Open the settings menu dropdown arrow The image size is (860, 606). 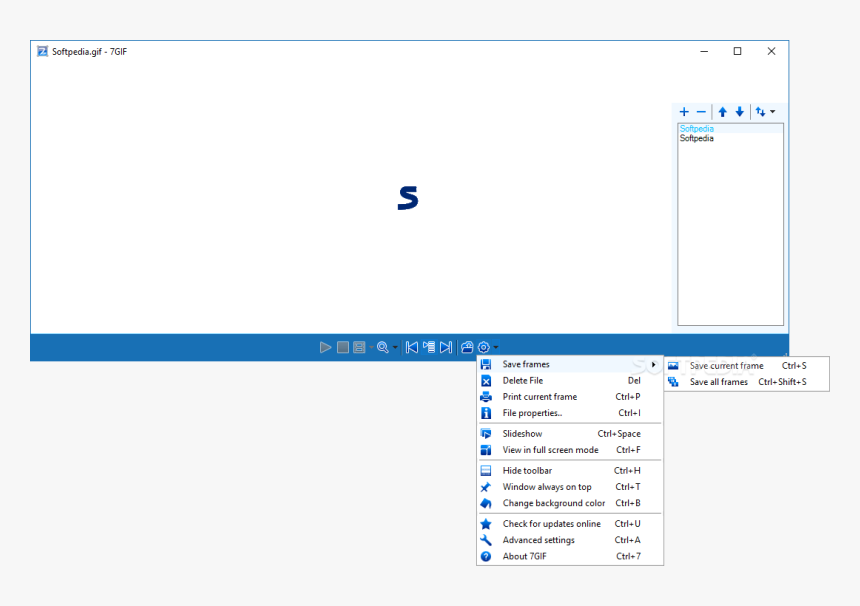pos(495,347)
